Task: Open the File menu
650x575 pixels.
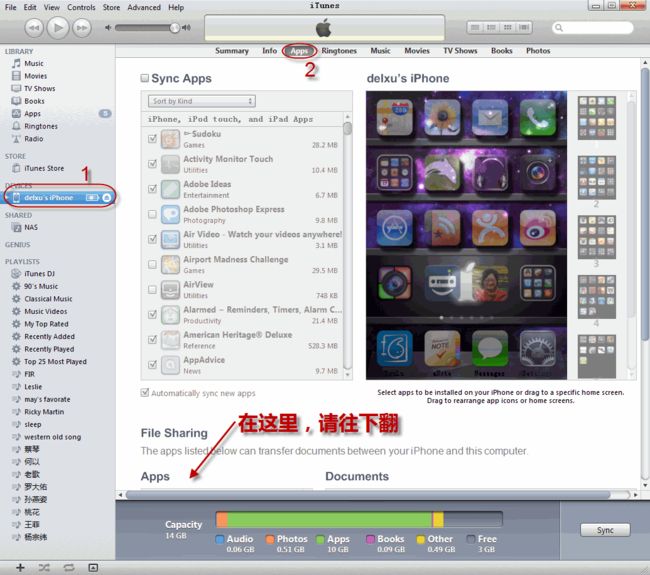Action: pos(10,7)
